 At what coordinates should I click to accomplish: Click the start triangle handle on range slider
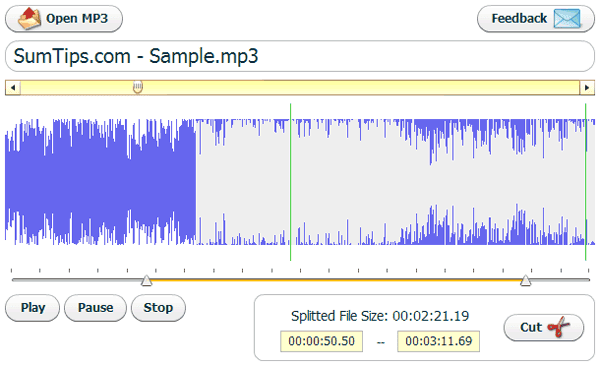coord(146,280)
